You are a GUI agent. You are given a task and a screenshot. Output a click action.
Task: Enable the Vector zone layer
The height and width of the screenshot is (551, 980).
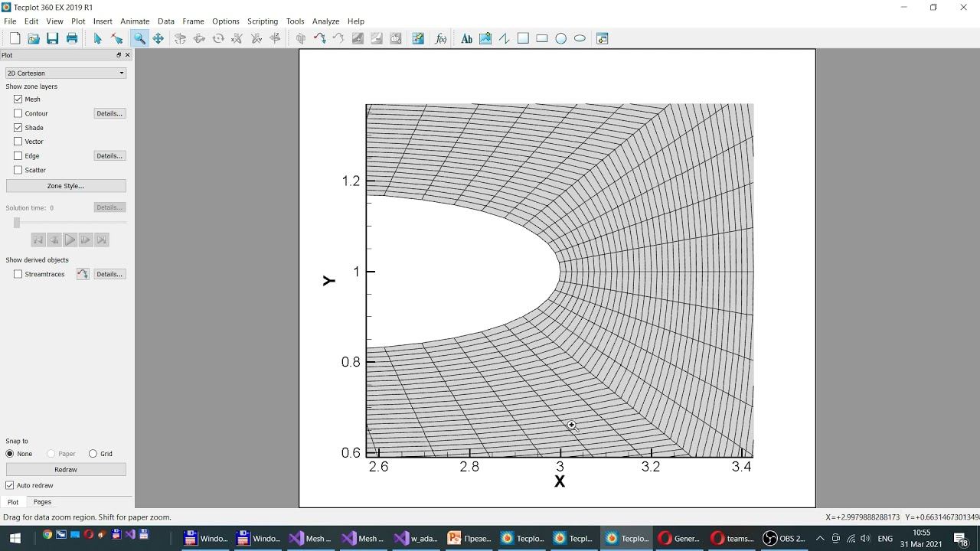(x=18, y=142)
